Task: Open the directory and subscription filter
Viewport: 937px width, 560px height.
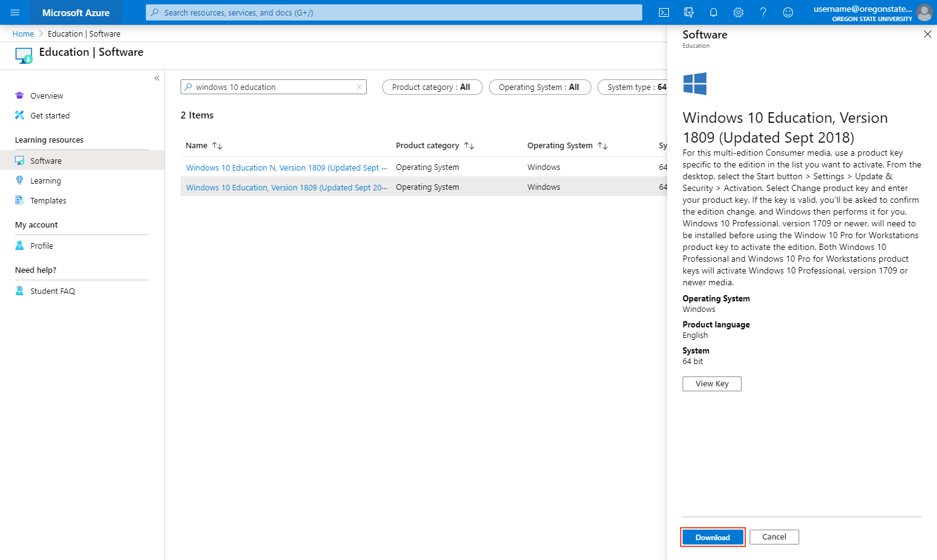Action: click(688, 12)
